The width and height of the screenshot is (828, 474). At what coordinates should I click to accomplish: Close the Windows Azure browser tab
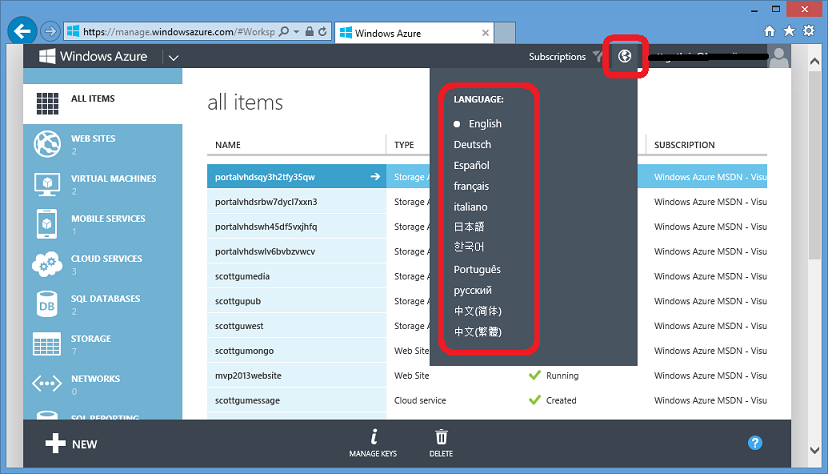(x=485, y=33)
